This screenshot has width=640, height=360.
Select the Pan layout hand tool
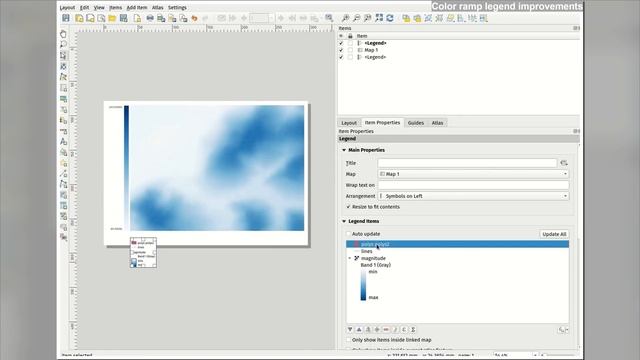pyautogui.click(x=63, y=34)
